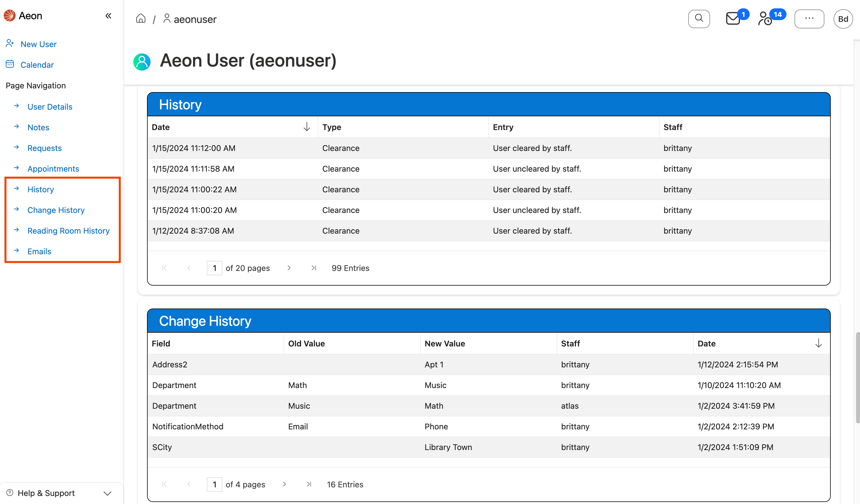860x504 pixels.
Task: Click the Calendar icon in the sidebar
Action: tap(9, 64)
